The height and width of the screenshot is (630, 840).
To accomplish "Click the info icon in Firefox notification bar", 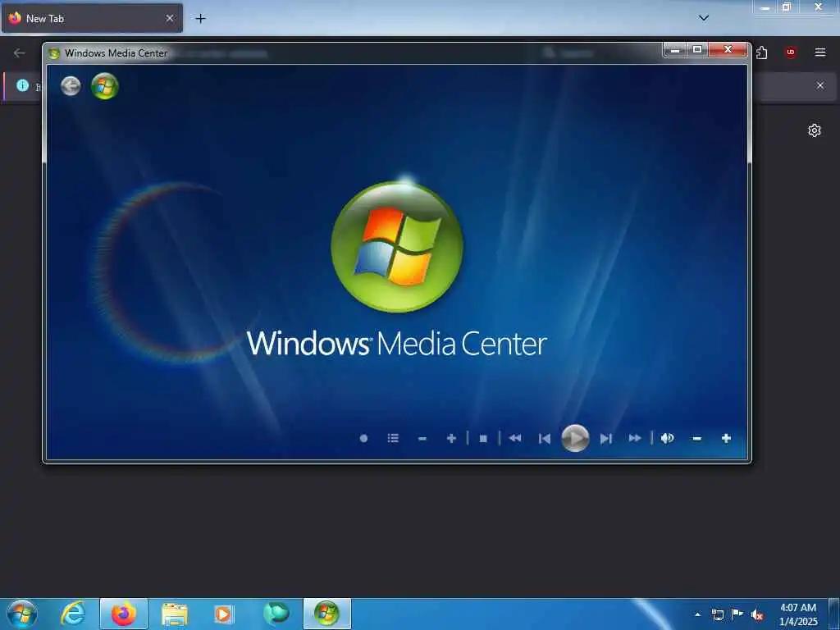I will tap(22, 85).
